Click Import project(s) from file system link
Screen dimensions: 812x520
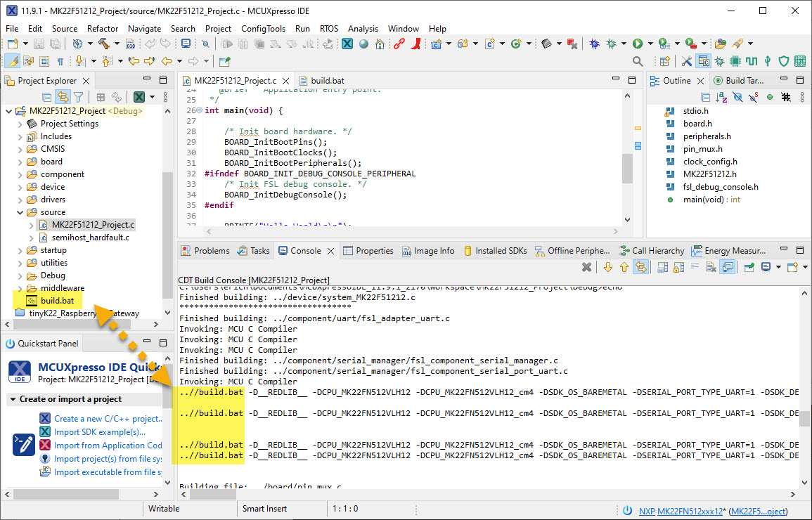[108, 459]
